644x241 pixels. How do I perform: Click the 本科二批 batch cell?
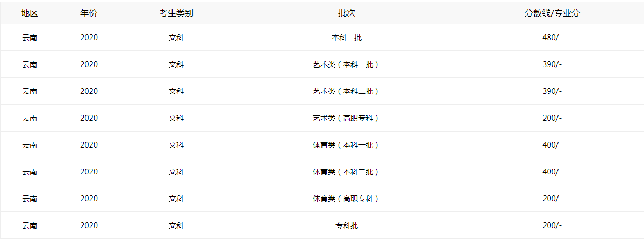pyautogui.click(x=347, y=38)
